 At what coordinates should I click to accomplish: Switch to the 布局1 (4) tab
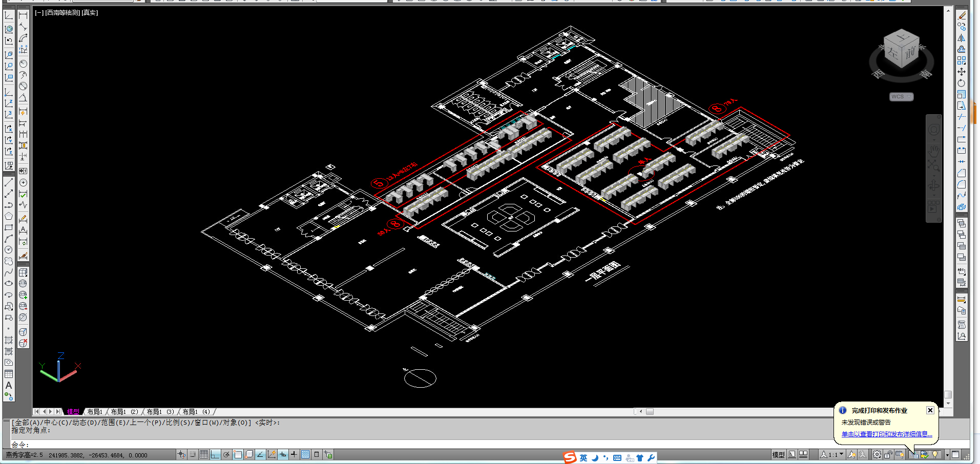pos(196,412)
